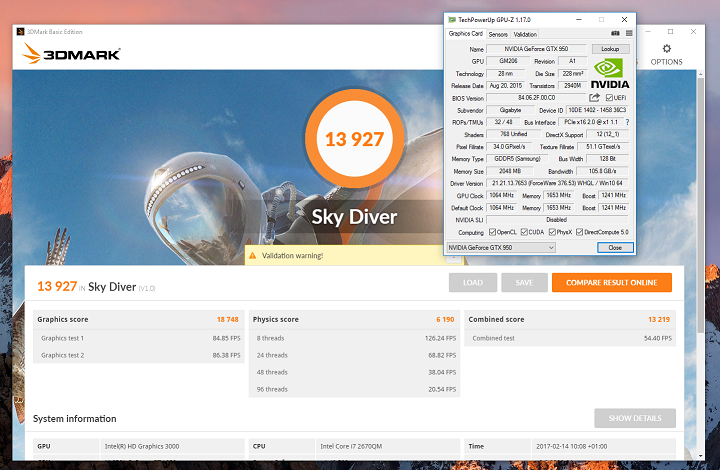Click the BIOS save/share arrow icon
Image resolution: width=720 pixels, height=470 pixels.
[594, 97]
